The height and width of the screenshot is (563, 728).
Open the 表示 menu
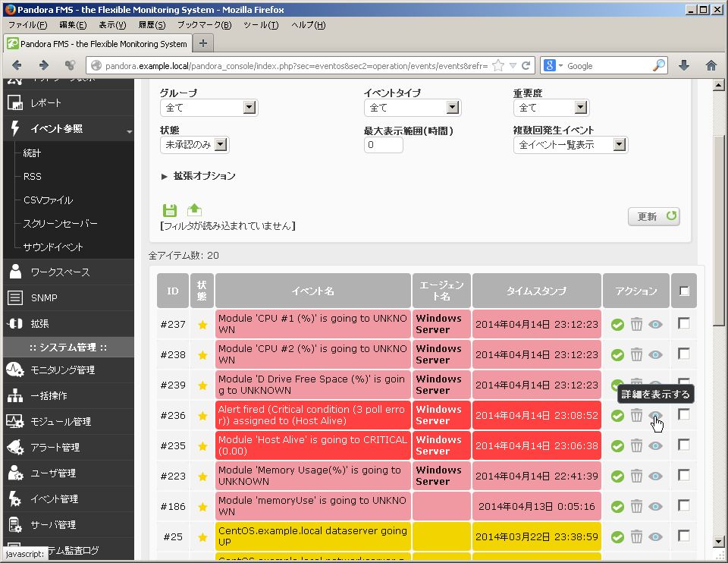point(112,25)
